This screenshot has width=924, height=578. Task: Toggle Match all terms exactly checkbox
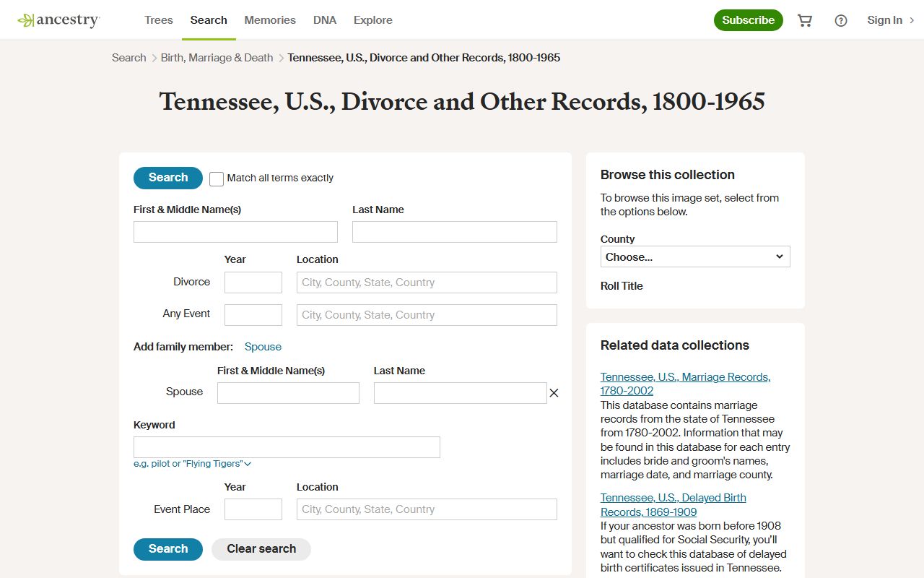click(217, 178)
